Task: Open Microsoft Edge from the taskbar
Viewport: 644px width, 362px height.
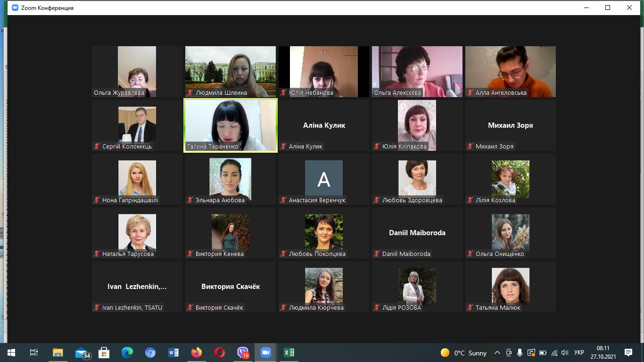Action: click(x=127, y=352)
